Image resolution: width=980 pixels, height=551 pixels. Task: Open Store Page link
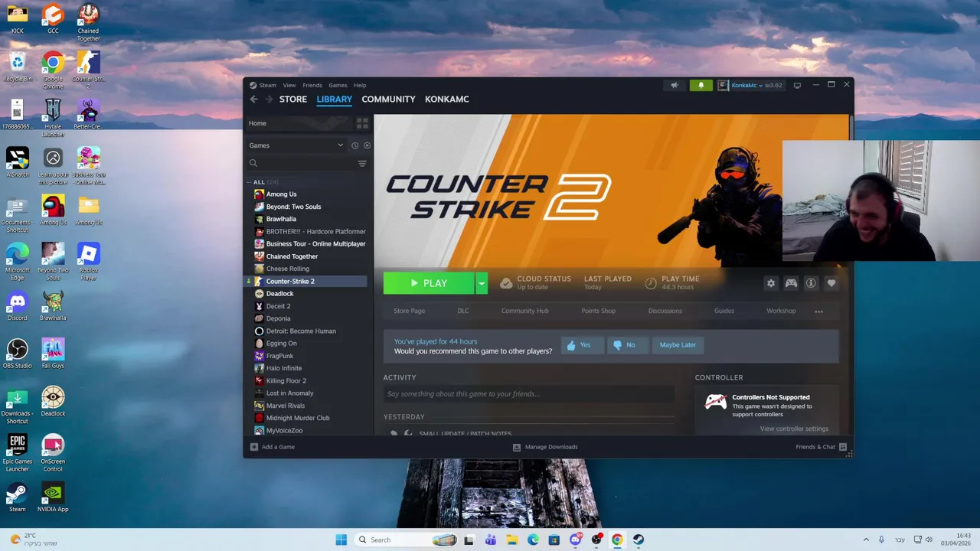tap(409, 311)
